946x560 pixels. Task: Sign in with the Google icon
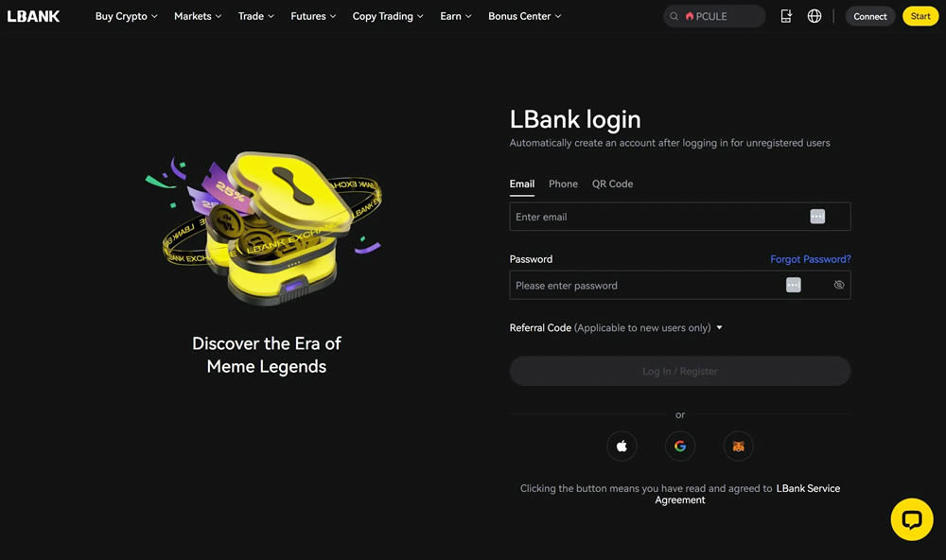tap(679, 446)
